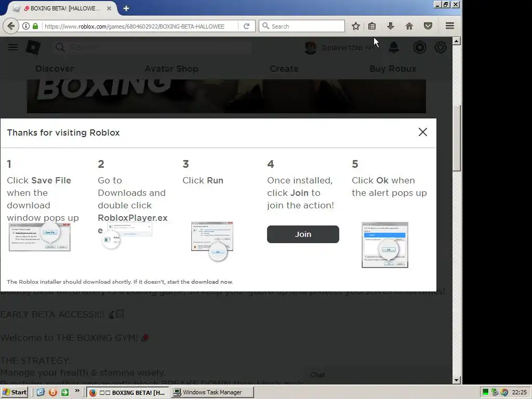532x399 pixels.
Task: Launch Internet Explorer from quick launch
Action: point(41,392)
